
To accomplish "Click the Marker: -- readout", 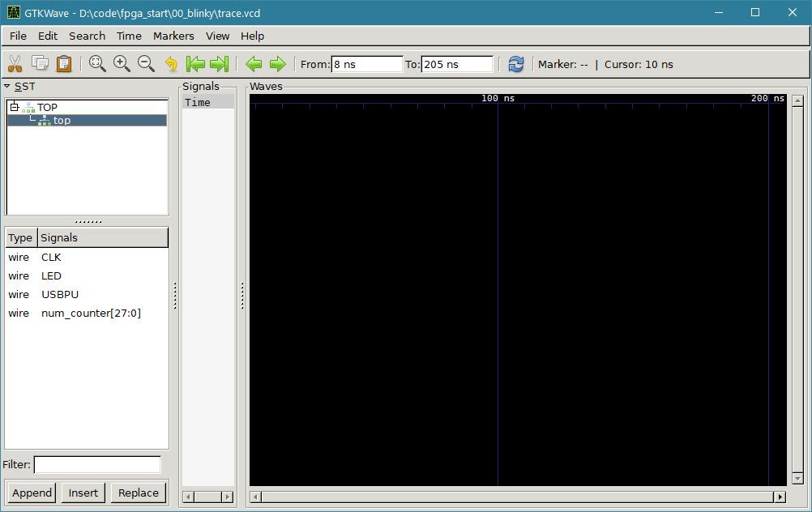I will tap(563, 64).
